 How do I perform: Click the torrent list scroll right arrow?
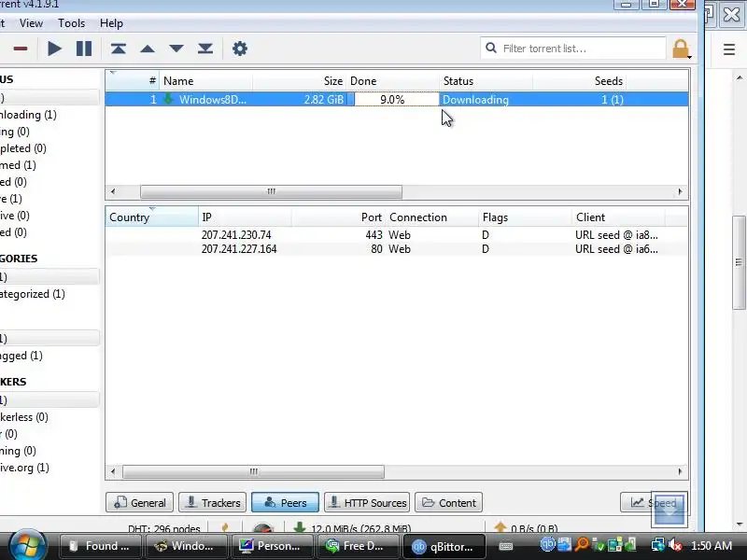pos(680,191)
